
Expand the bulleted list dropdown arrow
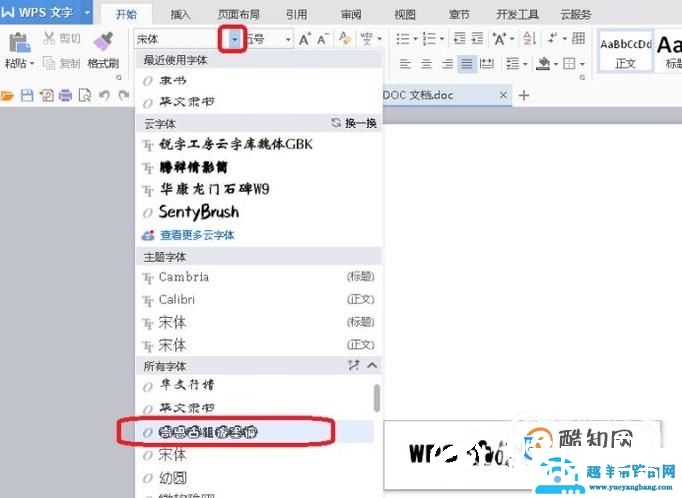415,39
